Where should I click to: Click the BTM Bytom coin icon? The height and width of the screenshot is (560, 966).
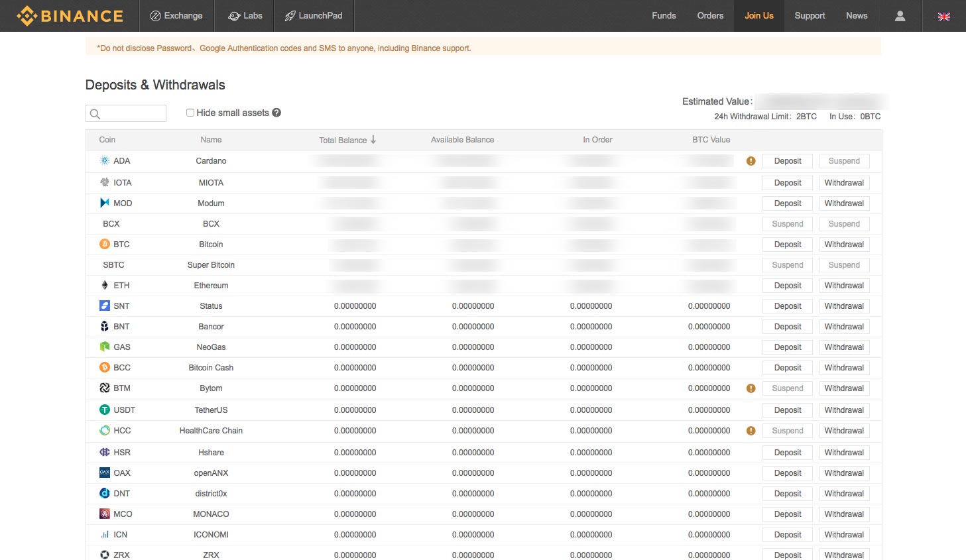104,388
